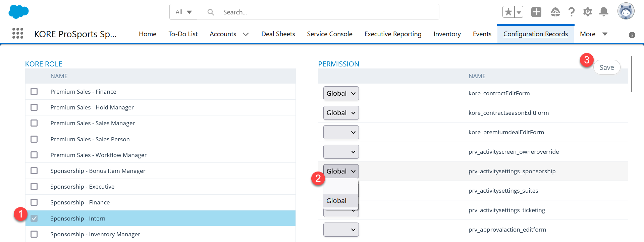Open dropdown for kore_contractseasonEditForm permission
Image resolution: width=644 pixels, height=242 pixels.
[x=341, y=113]
